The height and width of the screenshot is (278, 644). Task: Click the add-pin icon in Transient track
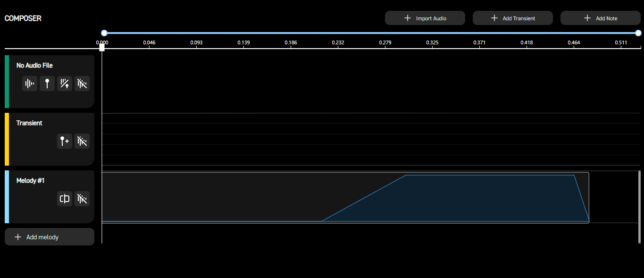coord(65,141)
